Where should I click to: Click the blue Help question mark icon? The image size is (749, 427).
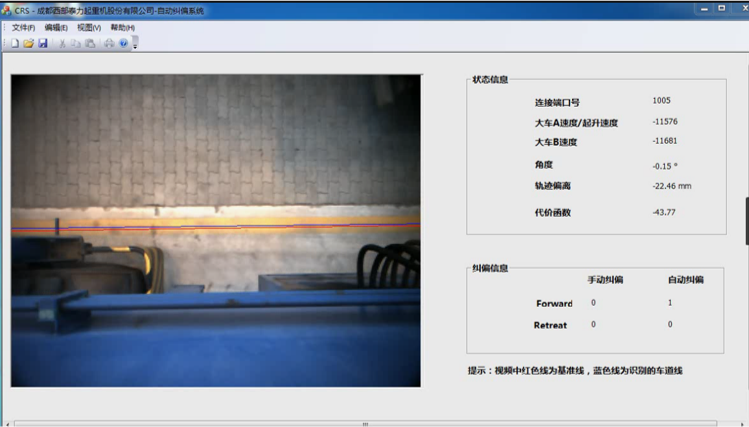123,44
